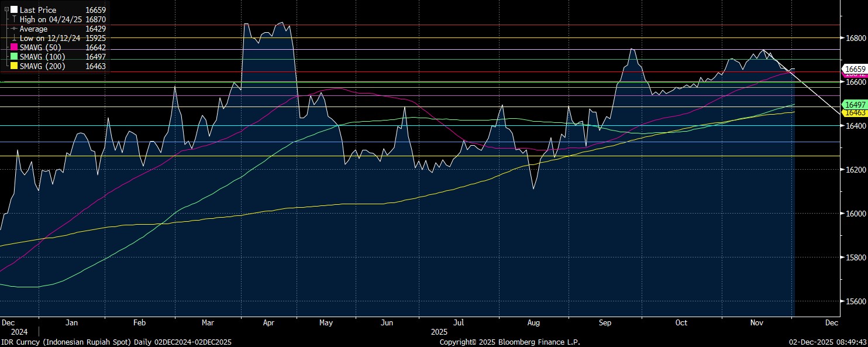Click the IDR Curncy chart title text

(116, 342)
